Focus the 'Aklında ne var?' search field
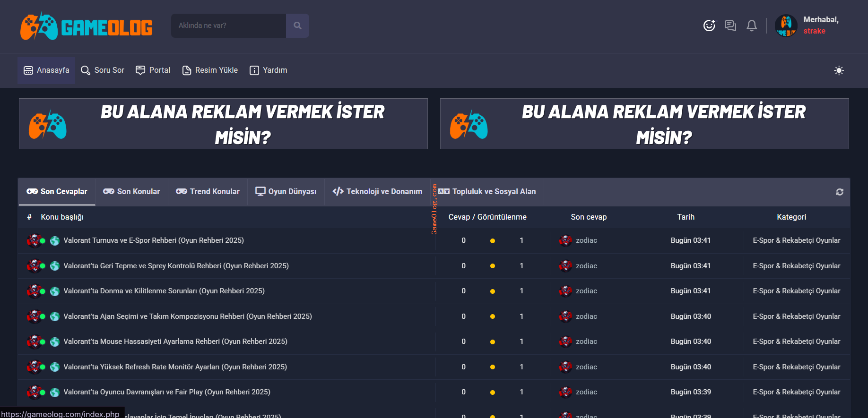 (228, 26)
